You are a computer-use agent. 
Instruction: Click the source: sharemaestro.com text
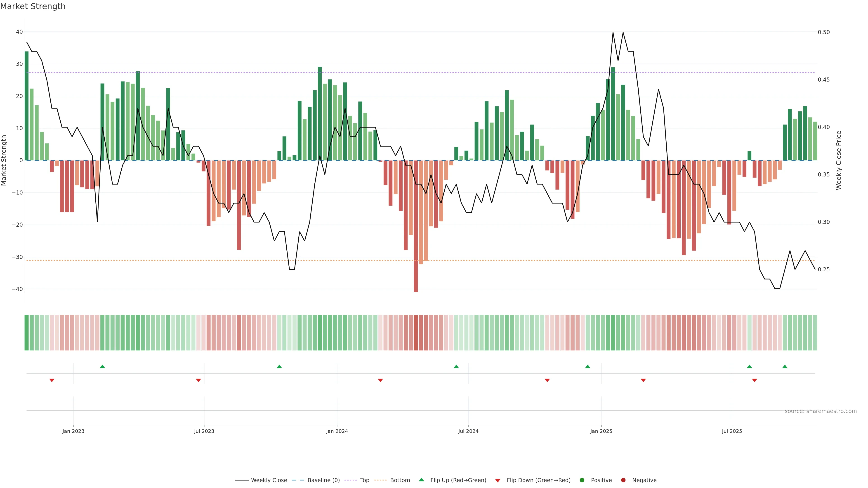pos(821,411)
